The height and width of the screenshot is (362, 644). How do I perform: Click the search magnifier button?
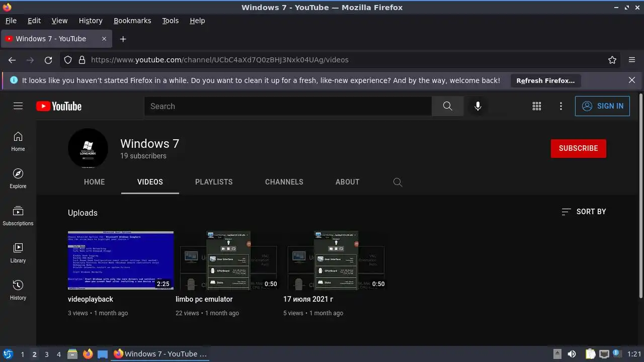pyautogui.click(x=447, y=106)
